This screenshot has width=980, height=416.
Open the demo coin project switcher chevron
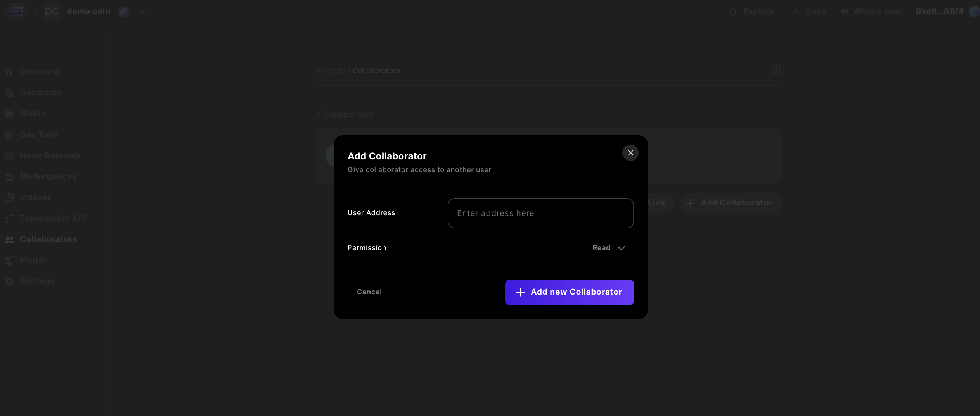pos(142,11)
